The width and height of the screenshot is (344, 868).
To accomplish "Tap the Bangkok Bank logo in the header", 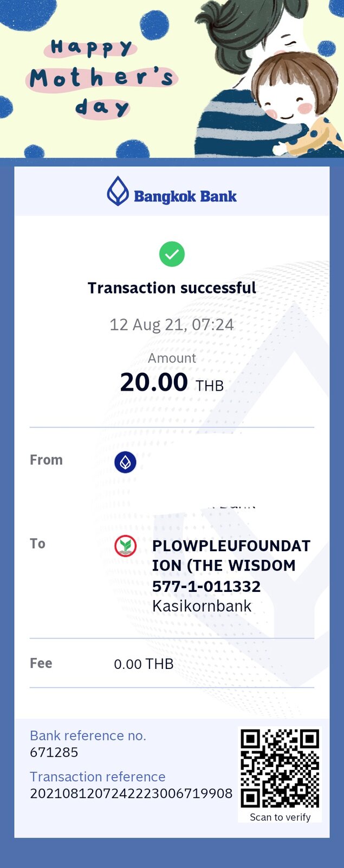I will pyautogui.click(x=172, y=191).
